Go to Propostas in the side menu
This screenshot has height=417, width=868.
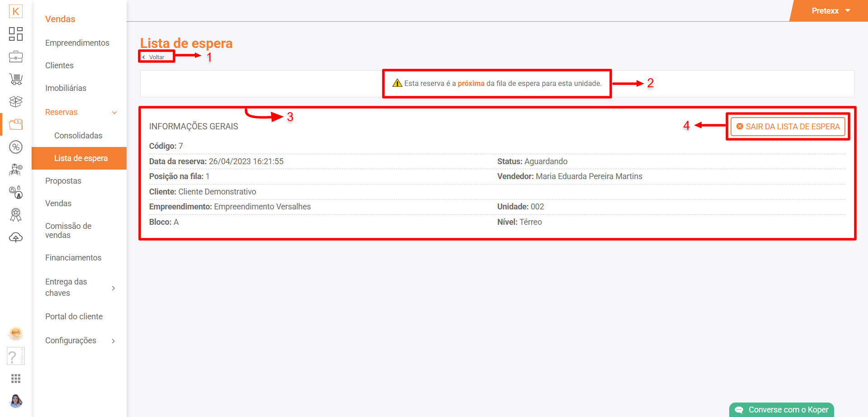[x=63, y=181]
